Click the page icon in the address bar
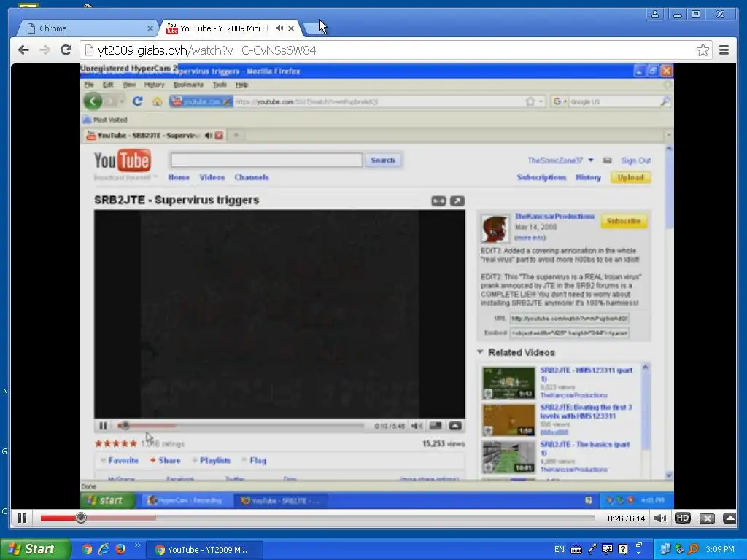Screen dimensions: 747x560 pyautogui.click(x=88, y=50)
